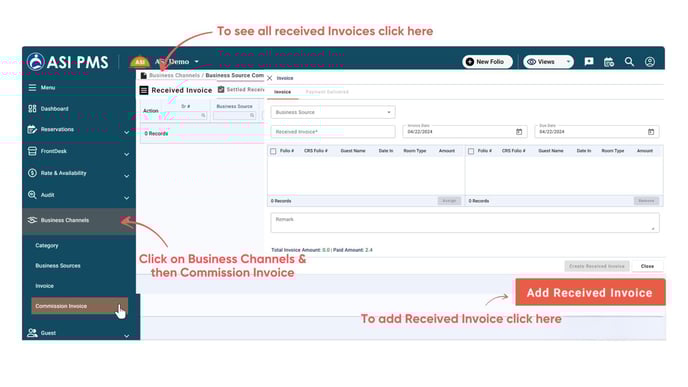This screenshot has width=688, height=387.
Task: Open the user profile icon
Action: click(650, 62)
